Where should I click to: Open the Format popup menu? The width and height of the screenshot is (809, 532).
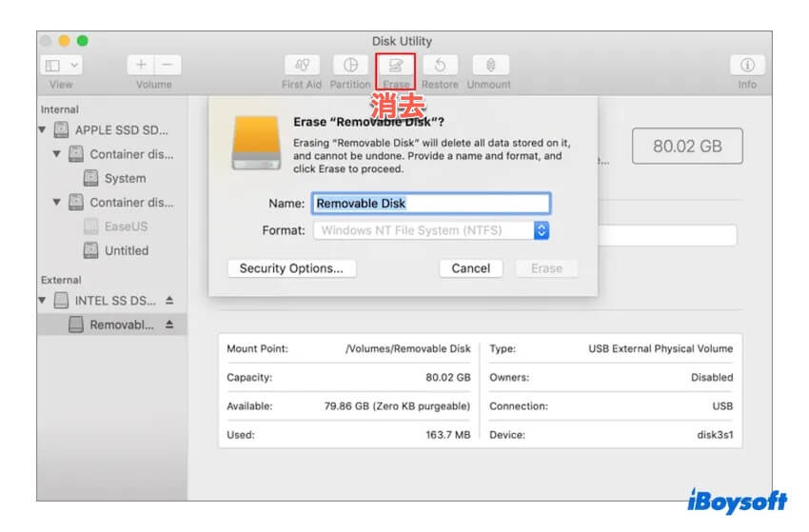pos(542,230)
